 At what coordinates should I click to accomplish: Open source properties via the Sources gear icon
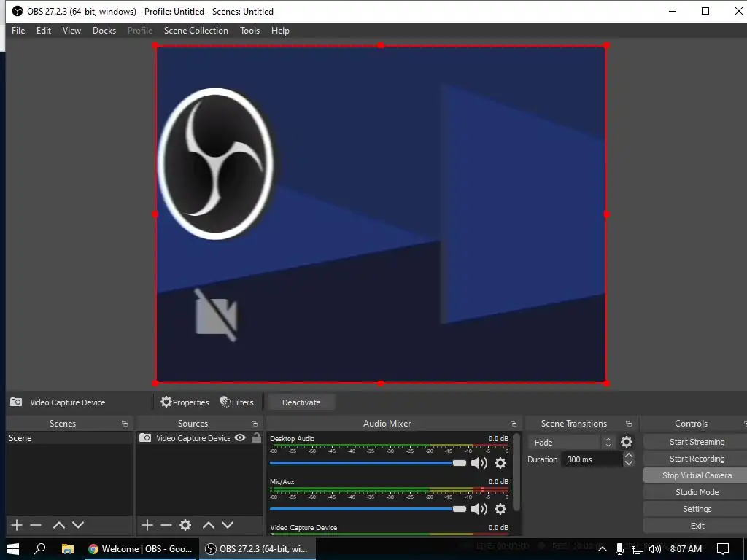click(185, 525)
